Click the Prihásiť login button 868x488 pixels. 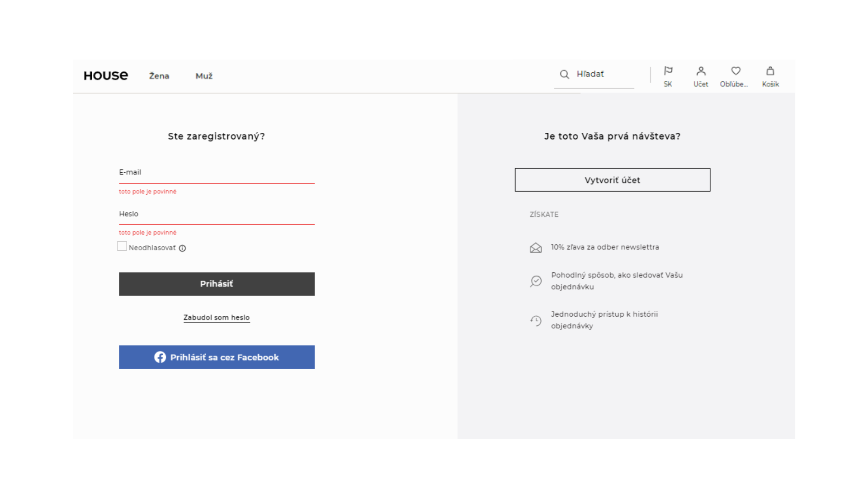point(217,284)
